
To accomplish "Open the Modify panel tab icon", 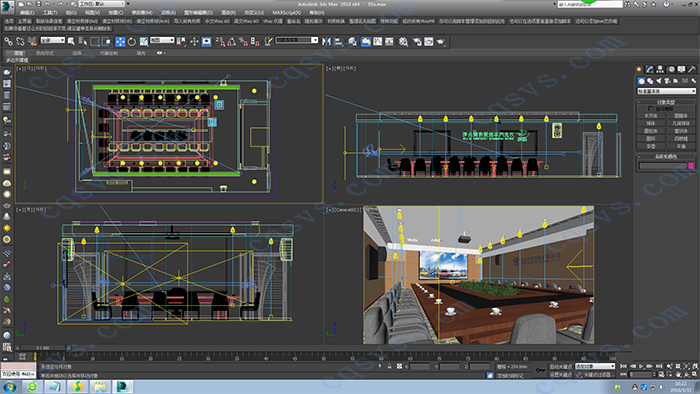I will coord(650,69).
